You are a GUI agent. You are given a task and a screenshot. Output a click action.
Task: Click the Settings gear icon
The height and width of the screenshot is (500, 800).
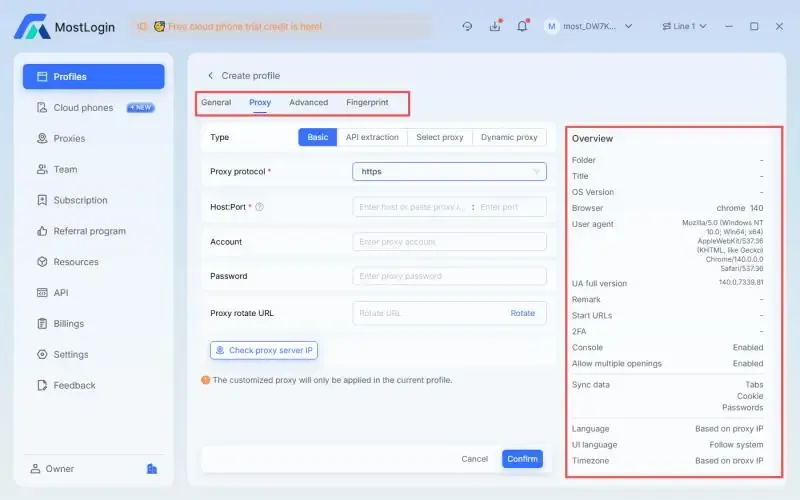pos(42,355)
